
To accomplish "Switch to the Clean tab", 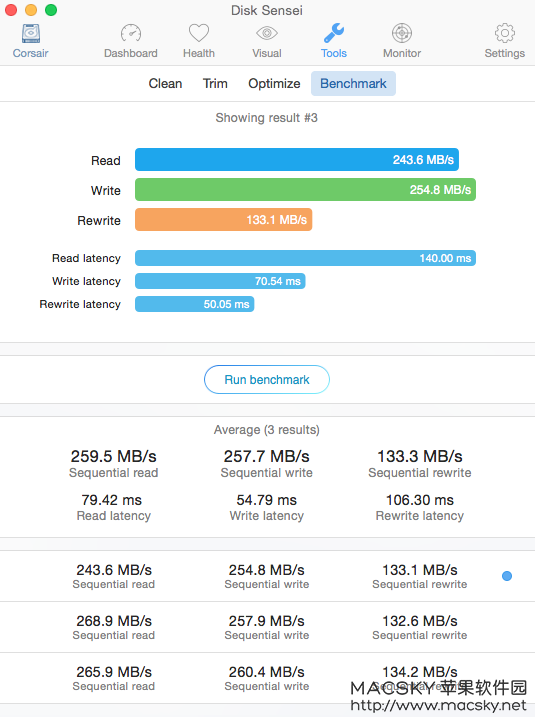I will click(165, 84).
